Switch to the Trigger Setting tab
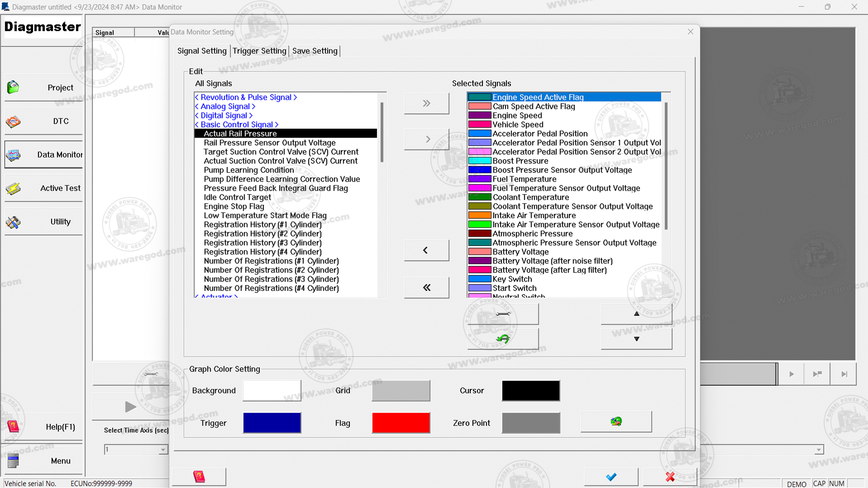 [259, 51]
